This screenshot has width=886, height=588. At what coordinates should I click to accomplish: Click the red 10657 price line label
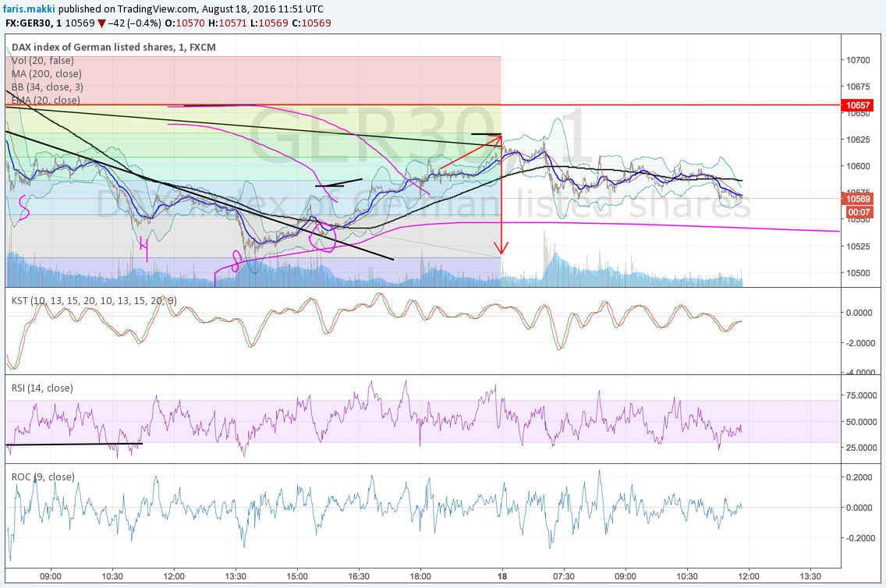point(857,105)
